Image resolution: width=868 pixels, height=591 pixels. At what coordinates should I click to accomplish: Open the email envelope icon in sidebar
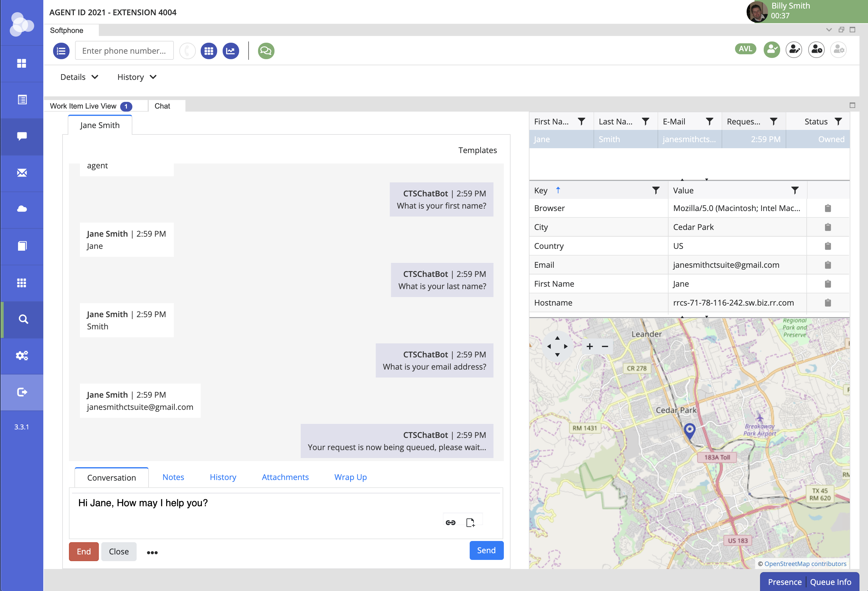(22, 173)
